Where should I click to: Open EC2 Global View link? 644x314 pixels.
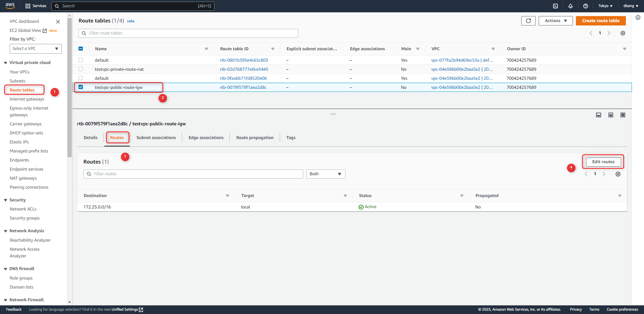coord(28,30)
